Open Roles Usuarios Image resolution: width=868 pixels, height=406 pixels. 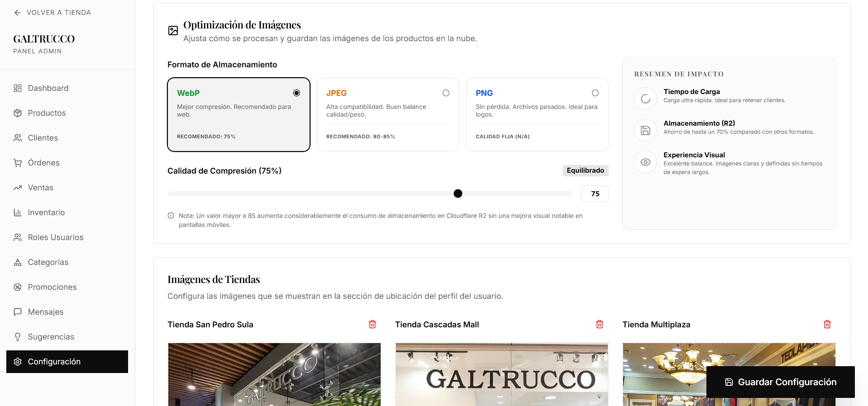tap(67, 237)
